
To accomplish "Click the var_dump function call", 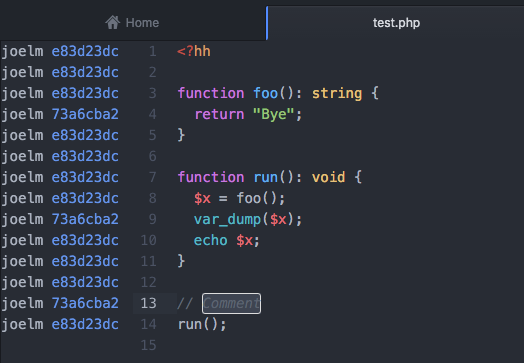I will pyautogui.click(x=227, y=219).
